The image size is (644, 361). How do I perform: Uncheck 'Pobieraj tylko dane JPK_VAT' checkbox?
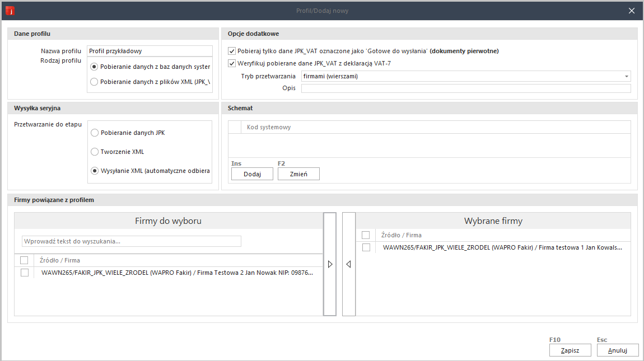coord(232,51)
